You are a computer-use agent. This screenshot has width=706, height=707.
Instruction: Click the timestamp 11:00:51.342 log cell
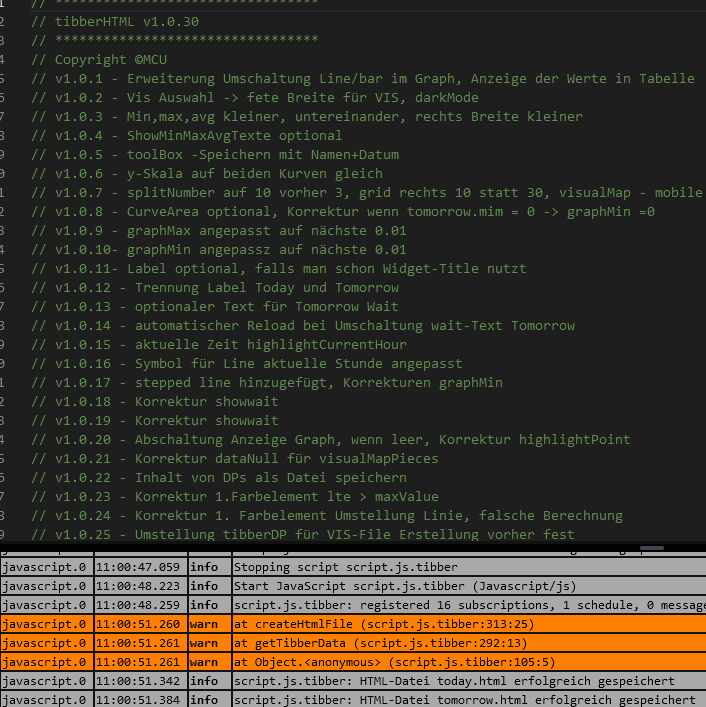click(140, 681)
